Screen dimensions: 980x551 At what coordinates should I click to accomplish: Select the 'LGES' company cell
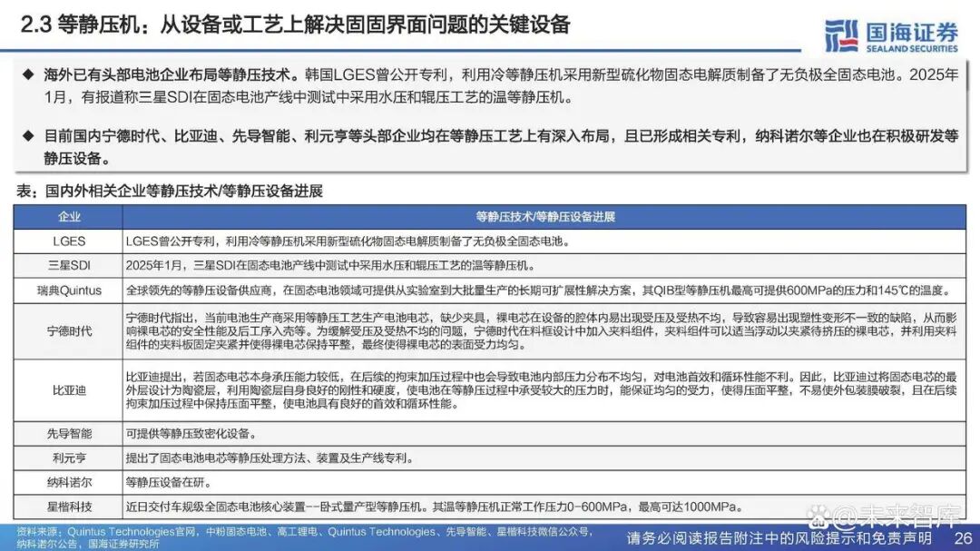68,241
